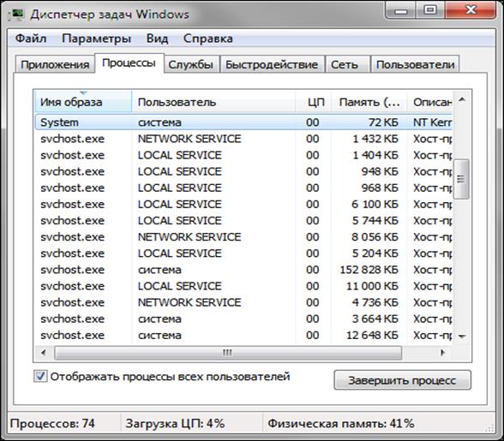The width and height of the screenshot is (504, 441).
Task: Click the vertical scrollbar up arrow
Action: [x=462, y=99]
